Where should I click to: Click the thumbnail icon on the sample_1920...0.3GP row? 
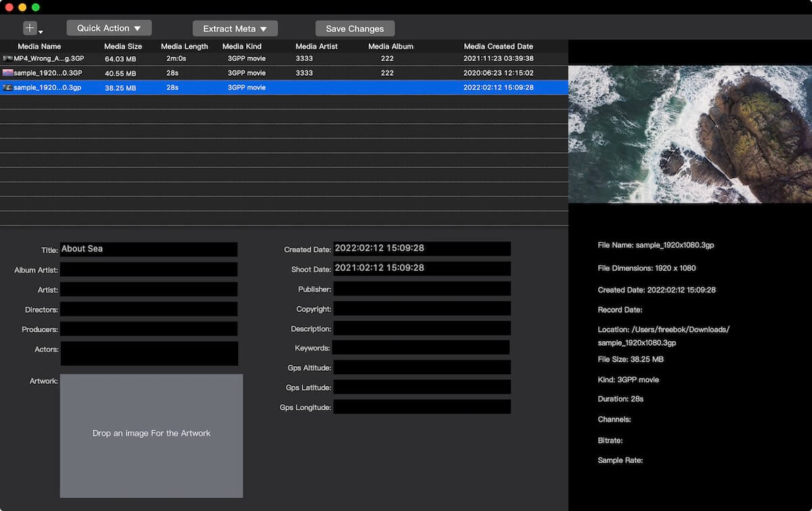(9, 72)
